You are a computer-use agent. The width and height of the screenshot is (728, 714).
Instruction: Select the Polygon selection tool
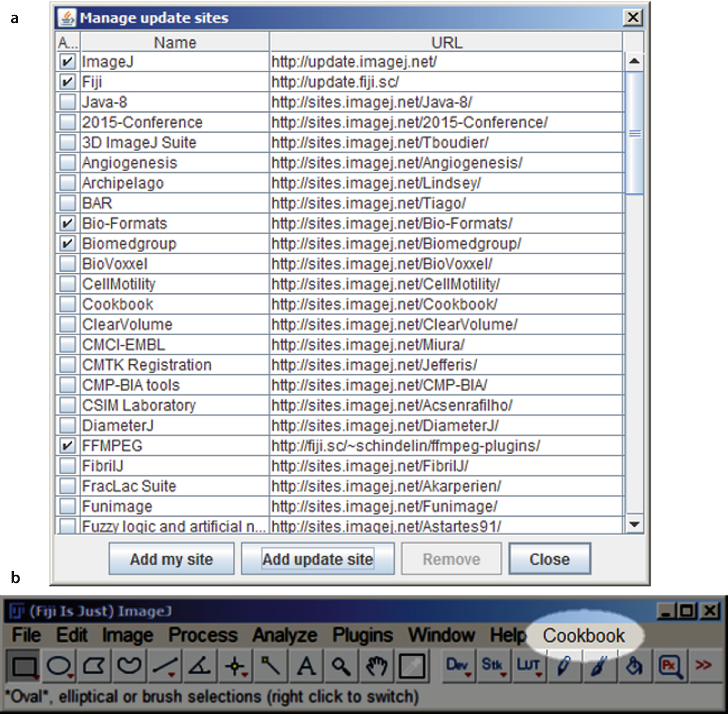point(94,666)
